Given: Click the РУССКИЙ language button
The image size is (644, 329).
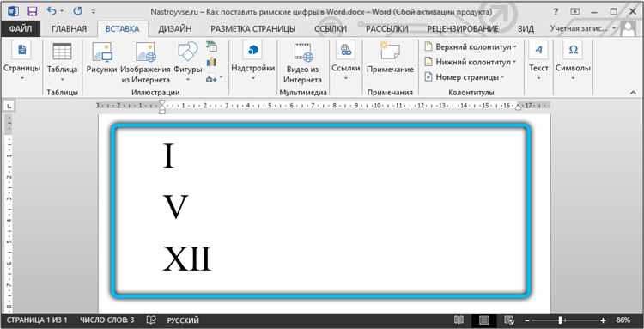Looking at the screenshot, I should (183, 320).
